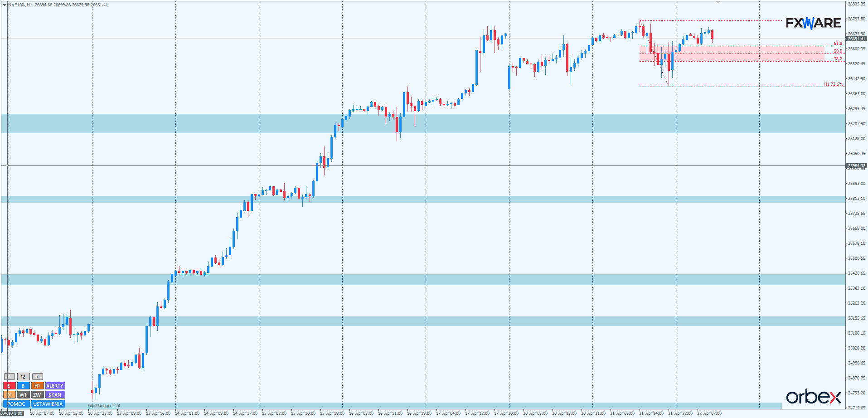868x418 pixels.
Task: Click the blue B buy button
Action: [23, 386]
